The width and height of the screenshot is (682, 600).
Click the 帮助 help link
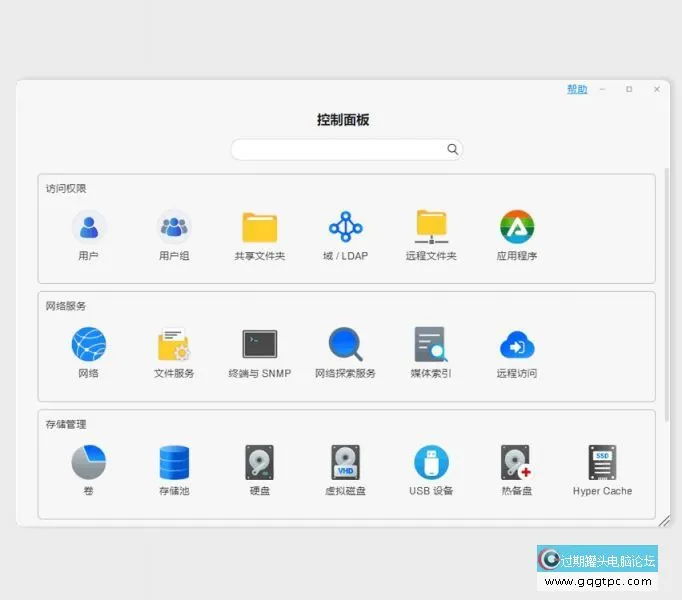(577, 89)
